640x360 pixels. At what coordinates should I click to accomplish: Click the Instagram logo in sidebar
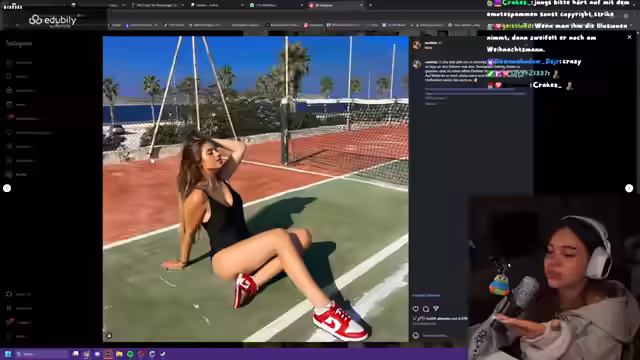pyautogui.click(x=19, y=43)
